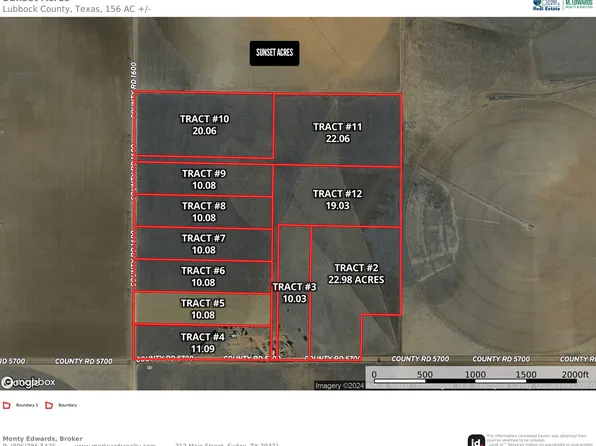Viewport: 596px width, 446px height.
Task: Click the vertical County RD 1600 label
Action: coord(133,90)
